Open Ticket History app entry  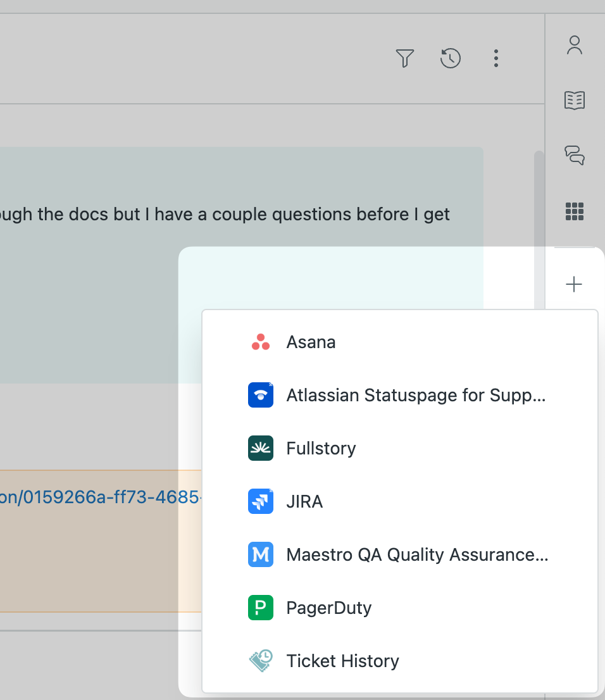click(342, 661)
